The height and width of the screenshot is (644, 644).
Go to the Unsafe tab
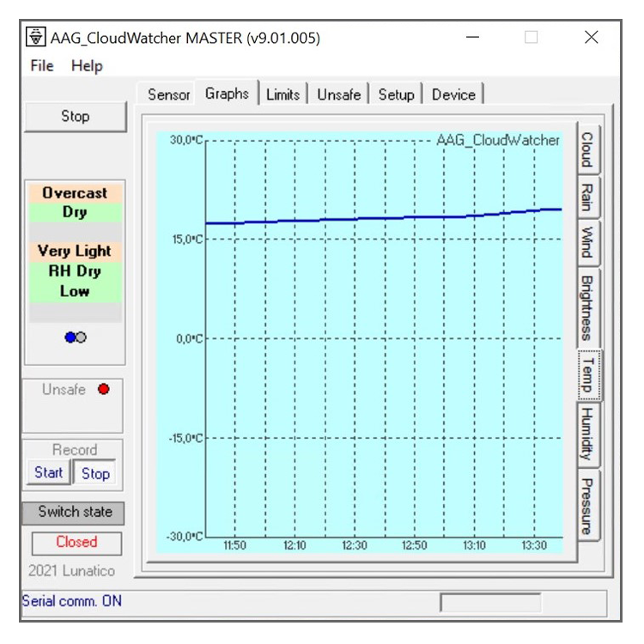(339, 94)
